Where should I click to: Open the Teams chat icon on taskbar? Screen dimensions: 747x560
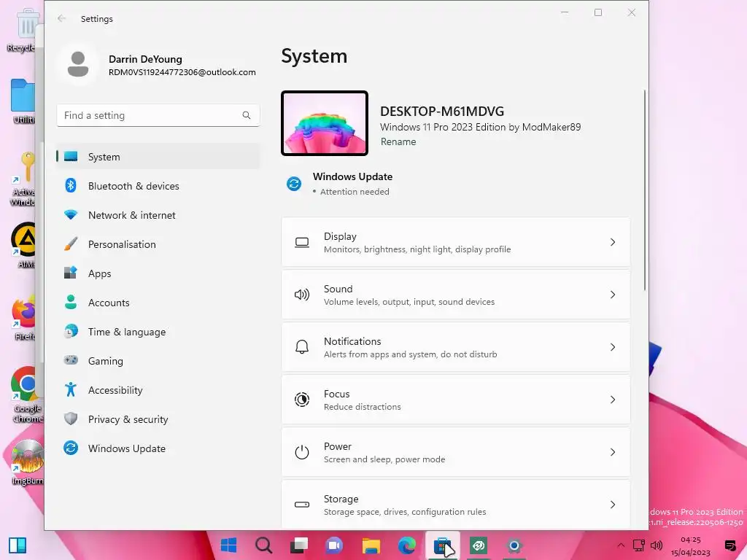point(335,545)
